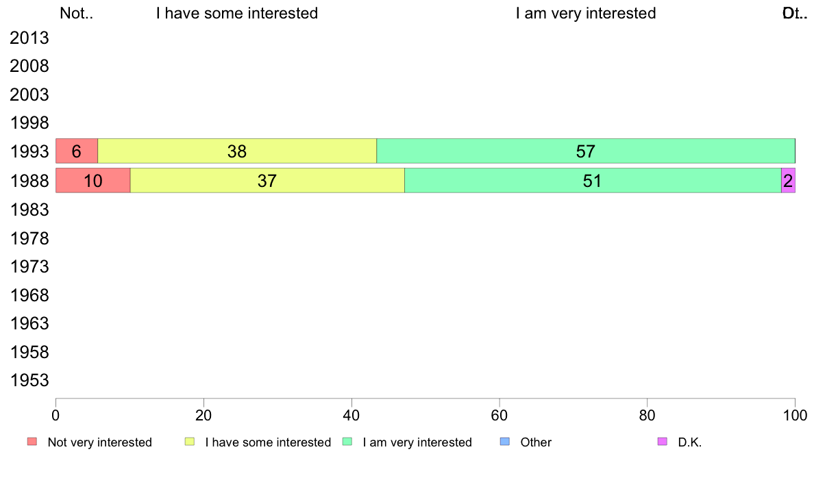
Task: Click the top I have some interested header
Action: pyautogui.click(x=237, y=13)
